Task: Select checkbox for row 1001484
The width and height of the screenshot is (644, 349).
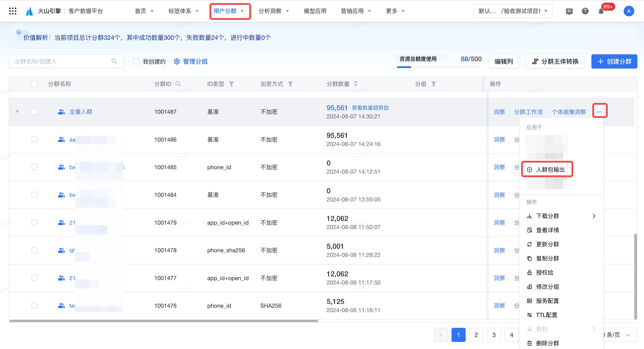Action: click(x=34, y=195)
